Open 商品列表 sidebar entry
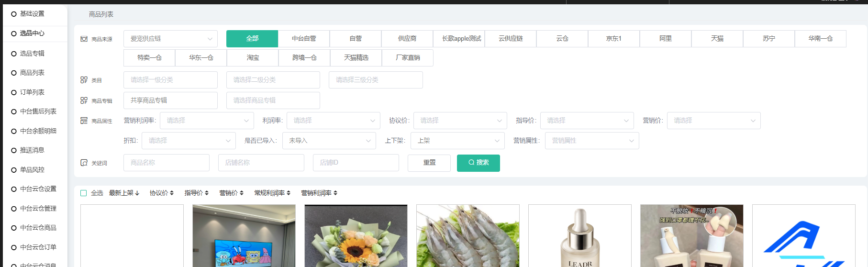 click(32, 73)
